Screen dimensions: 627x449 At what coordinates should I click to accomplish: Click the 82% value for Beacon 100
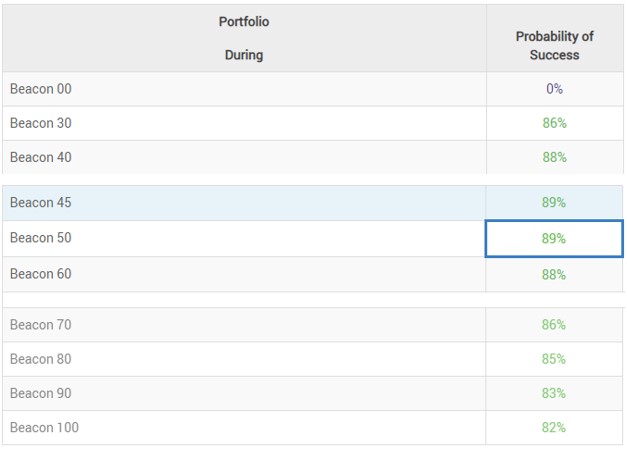click(554, 427)
